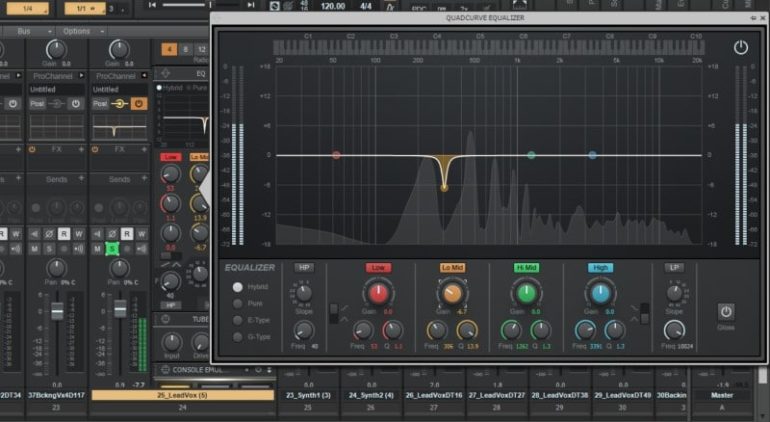The width and height of the screenshot is (770, 422).
Task: Unsolo the 25_LeadVox track via its green S
Action: coord(113,248)
